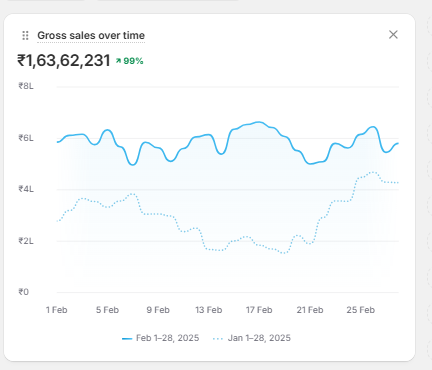Click the ₹6L y-axis label
The width and height of the screenshot is (432, 370).
coord(26,138)
